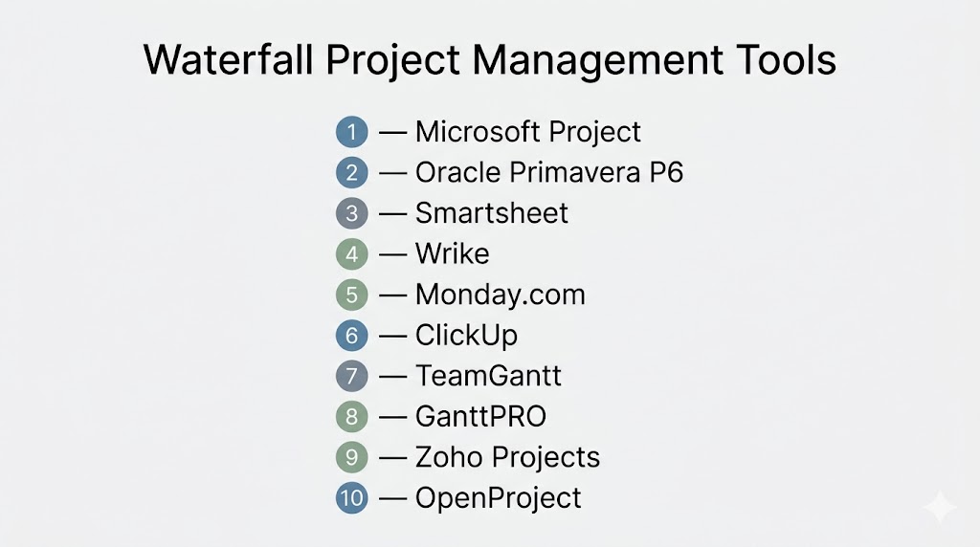Select the green number 4 circle
The height and width of the screenshot is (547, 980).
[351, 254]
